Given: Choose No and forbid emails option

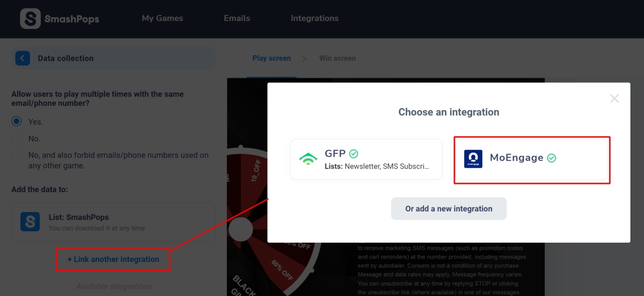Looking at the screenshot, I should click(x=16, y=155).
